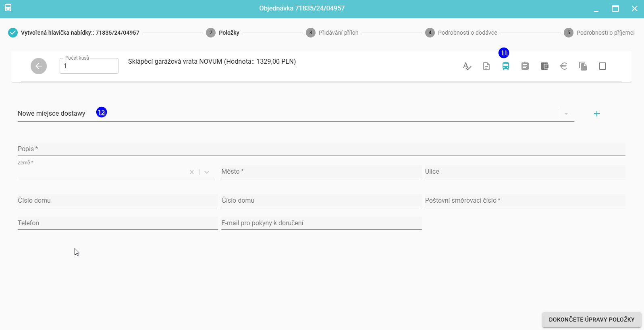Clear the Země field with X
Screen dimensions: 644x330
click(x=192, y=172)
